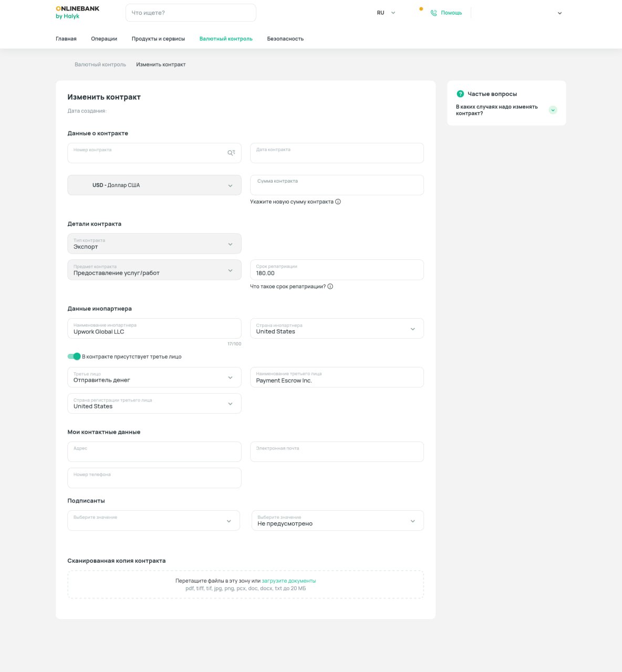
Task: Open Продукты и сервисы menu item
Action: coord(158,39)
